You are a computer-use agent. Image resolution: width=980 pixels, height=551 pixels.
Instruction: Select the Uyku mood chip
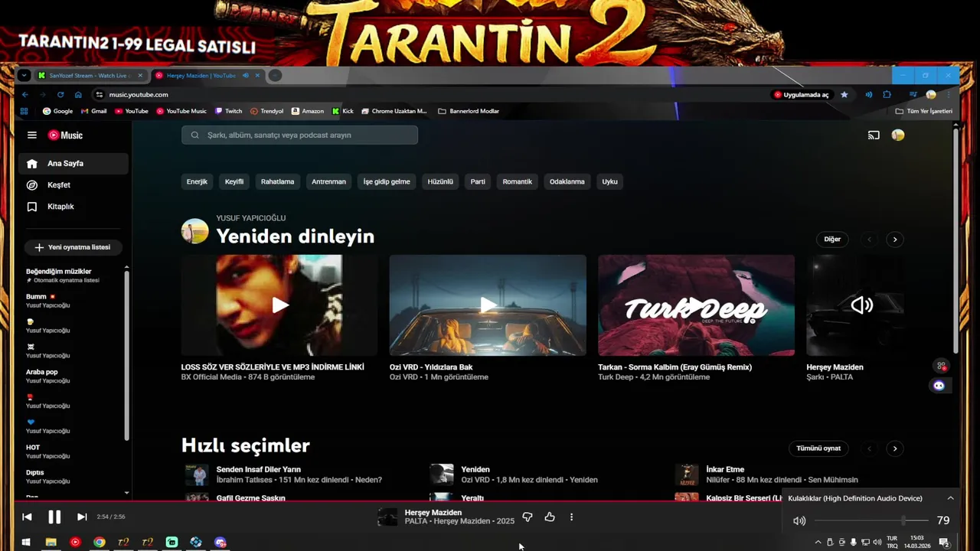click(x=609, y=181)
